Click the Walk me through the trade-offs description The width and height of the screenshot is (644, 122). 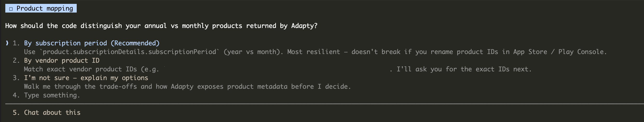[187, 87]
